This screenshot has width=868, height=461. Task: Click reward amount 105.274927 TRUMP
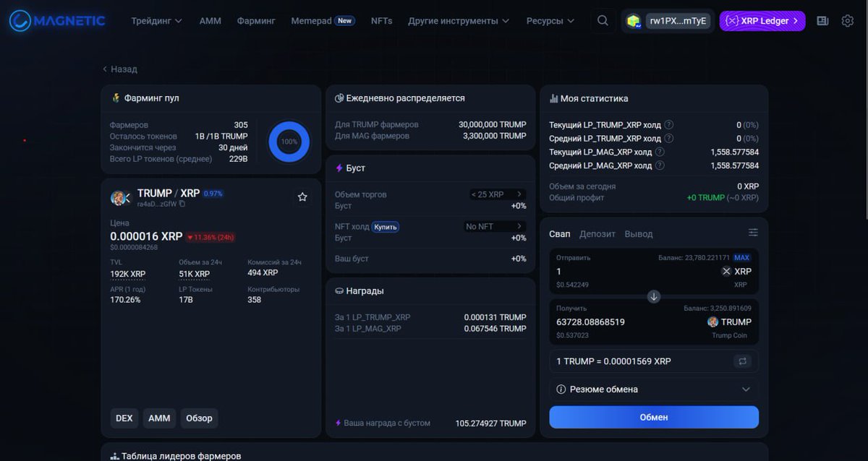coord(490,423)
